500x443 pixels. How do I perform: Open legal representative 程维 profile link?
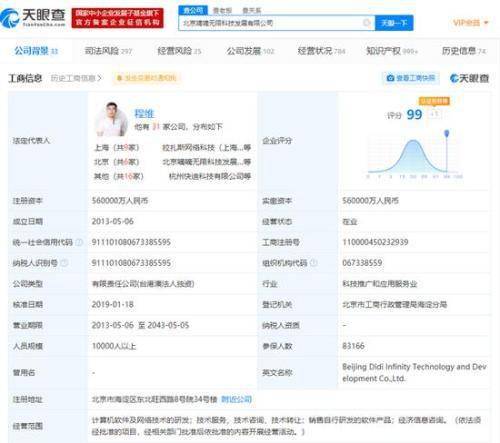(144, 114)
